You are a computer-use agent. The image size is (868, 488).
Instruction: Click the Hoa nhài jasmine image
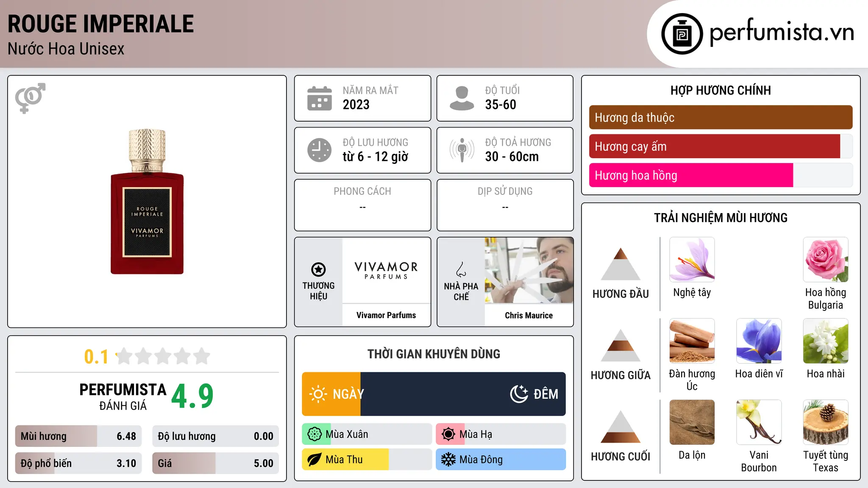click(x=826, y=341)
